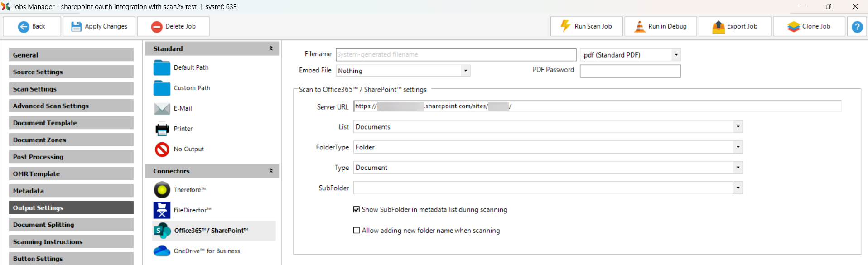
Task: Select OneDrive for Business cloud icon
Action: pos(162,251)
